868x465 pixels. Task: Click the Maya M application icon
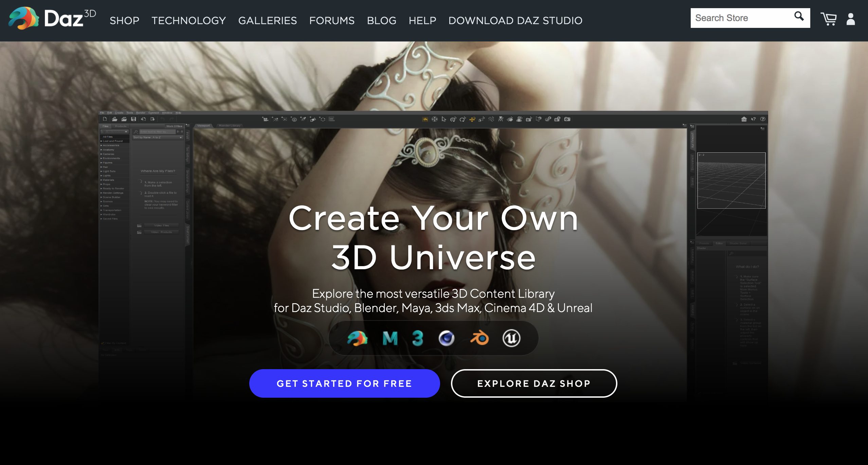tap(389, 338)
